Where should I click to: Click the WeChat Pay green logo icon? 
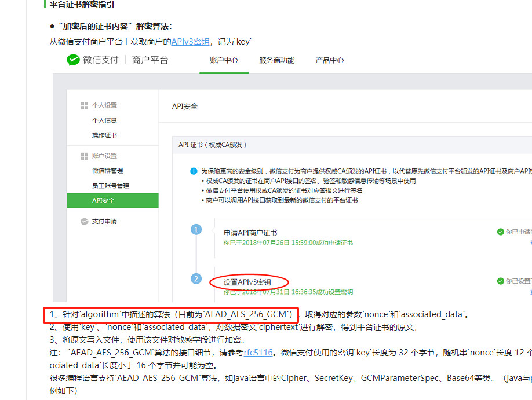point(73,60)
